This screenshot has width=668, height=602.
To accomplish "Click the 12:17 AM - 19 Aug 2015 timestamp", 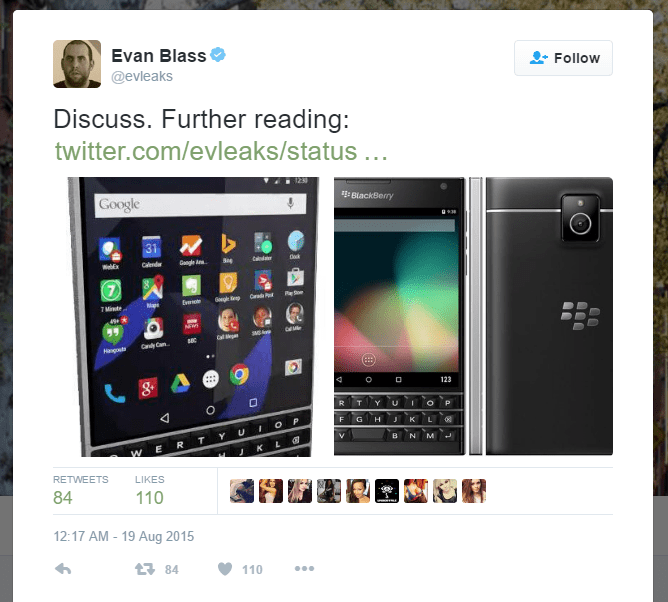I will (124, 536).
